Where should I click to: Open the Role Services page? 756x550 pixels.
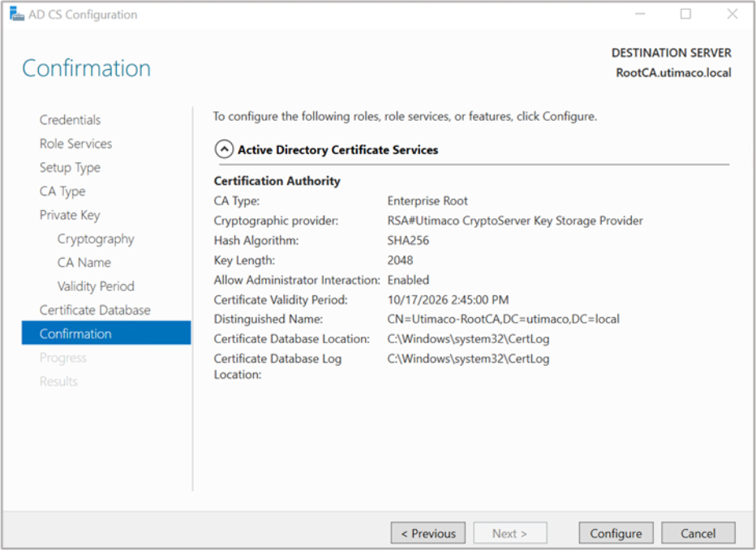75,144
